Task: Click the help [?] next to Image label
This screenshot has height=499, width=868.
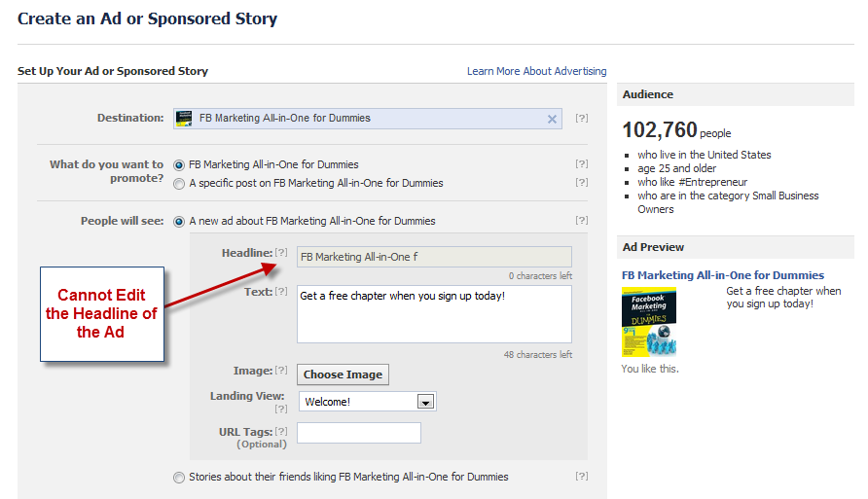Action: coord(281,370)
